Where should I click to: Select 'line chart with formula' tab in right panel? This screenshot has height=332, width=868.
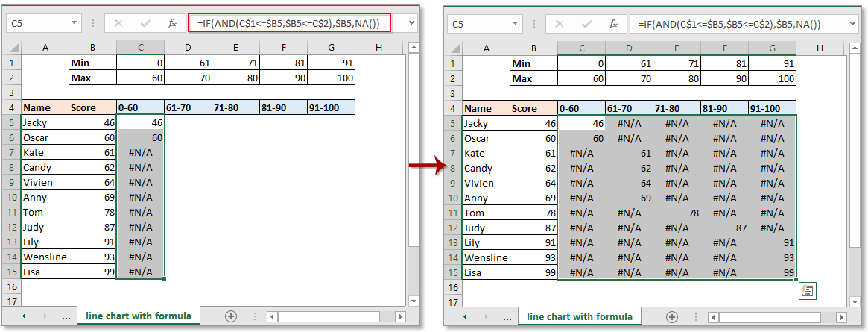(x=579, y=316)
